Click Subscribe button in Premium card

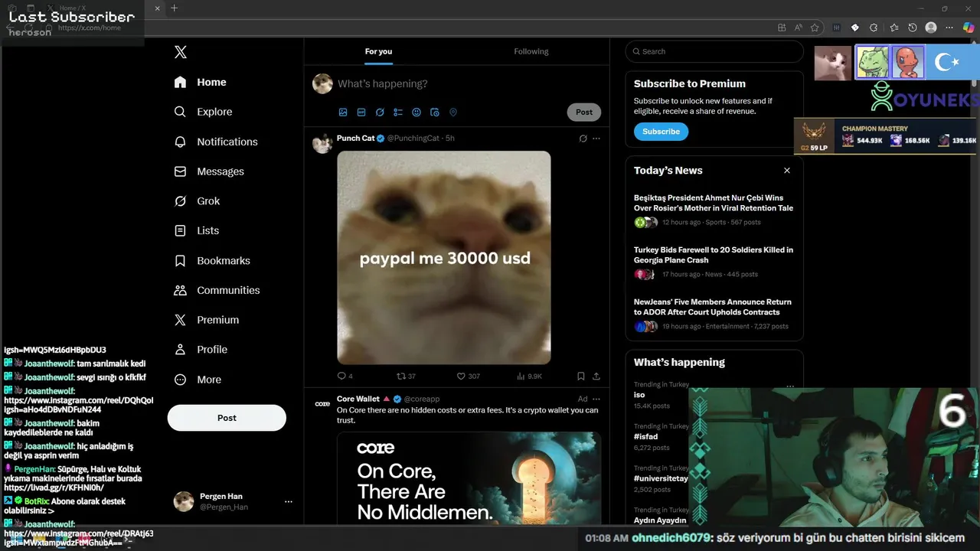pos(661,132)
